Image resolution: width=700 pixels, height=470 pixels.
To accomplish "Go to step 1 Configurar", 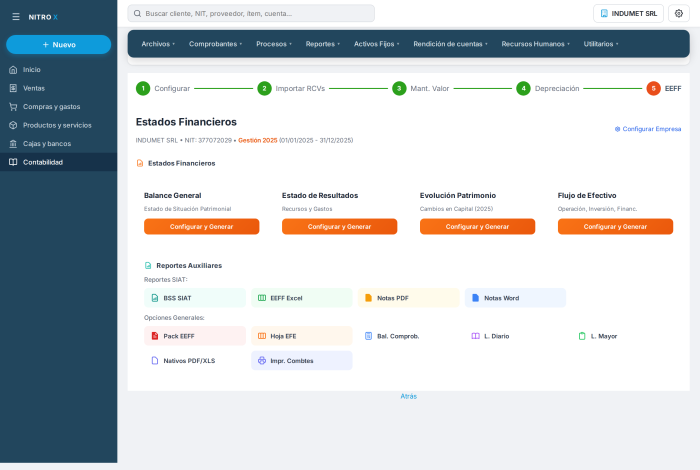I will [163, 88].
